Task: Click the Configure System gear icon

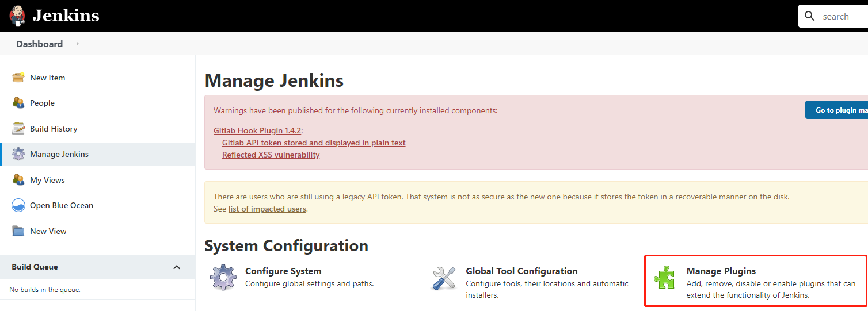Action: pyautogui.click(x=223, y=278)
